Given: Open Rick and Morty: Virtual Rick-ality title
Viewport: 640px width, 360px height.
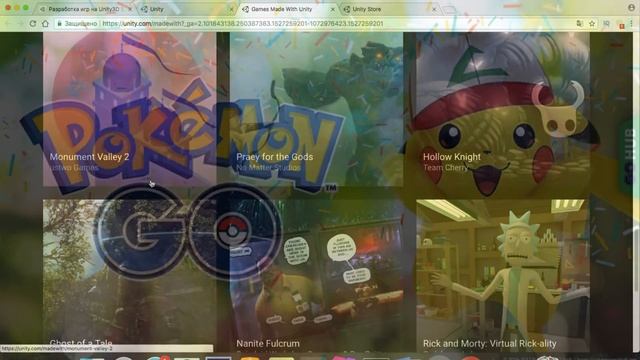Looking at the screenshot, I should [489, 344].
